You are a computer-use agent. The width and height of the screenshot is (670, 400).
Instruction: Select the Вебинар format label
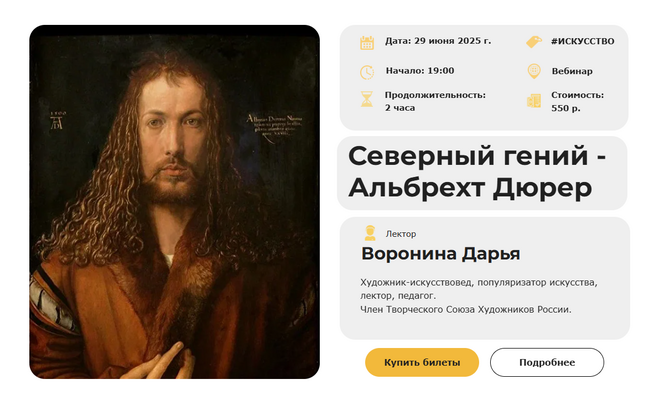(572, 71)
